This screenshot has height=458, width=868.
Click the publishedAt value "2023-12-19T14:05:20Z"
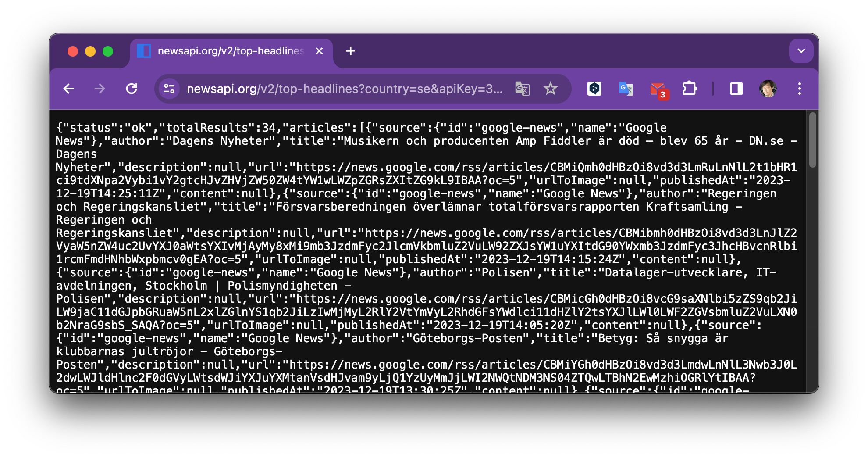pyautogui.click(x=502, y=325)
